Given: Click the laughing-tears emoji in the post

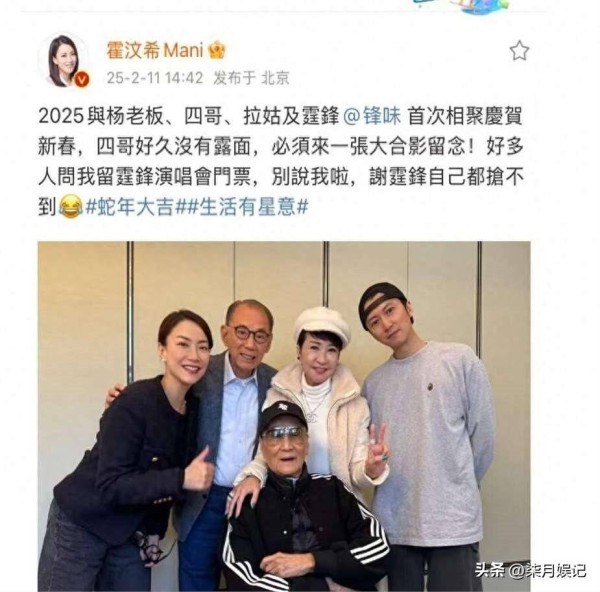Looking at the screenshot, I should (x=70, y=207).
